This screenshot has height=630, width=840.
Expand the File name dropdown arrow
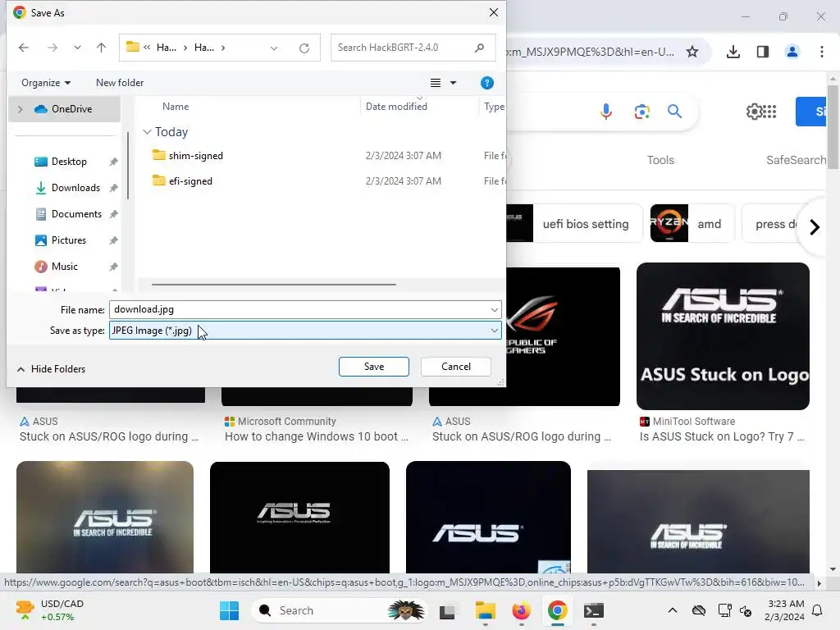tap(494, 309)
